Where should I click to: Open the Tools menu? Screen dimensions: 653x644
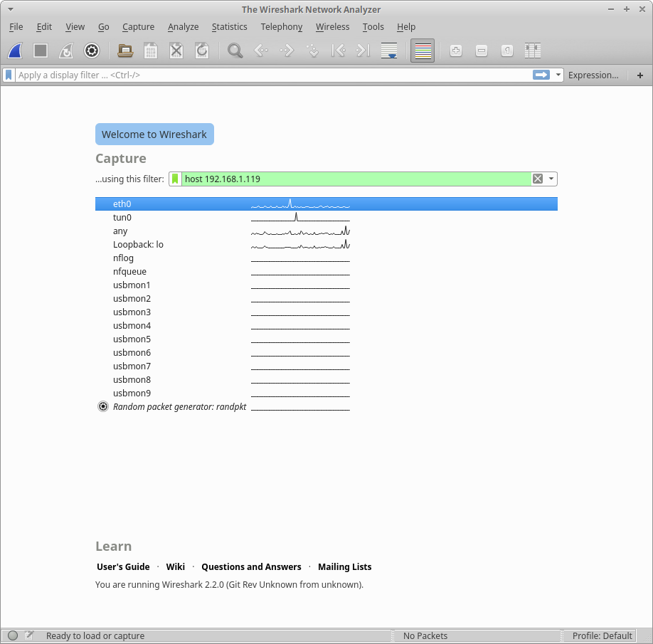(373, 26)
